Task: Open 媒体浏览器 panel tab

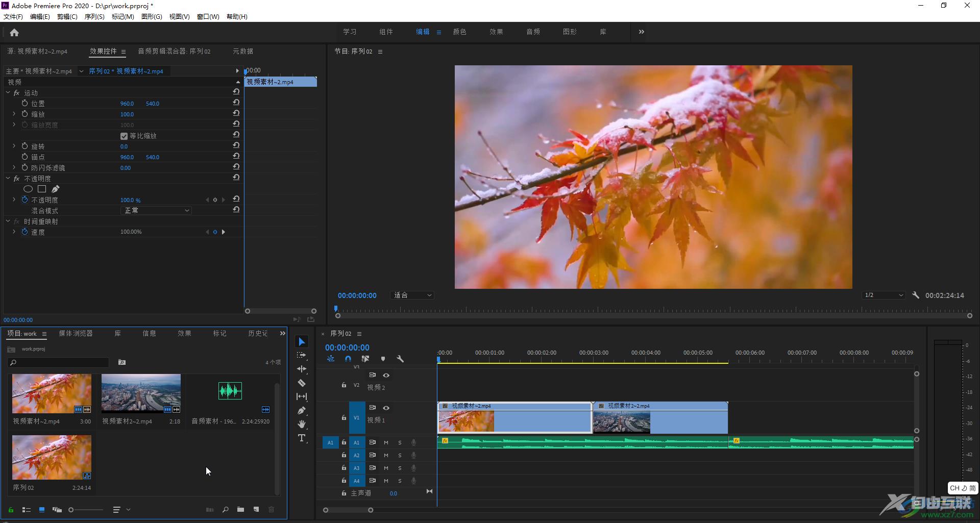Action: click(x=76, y=333)
